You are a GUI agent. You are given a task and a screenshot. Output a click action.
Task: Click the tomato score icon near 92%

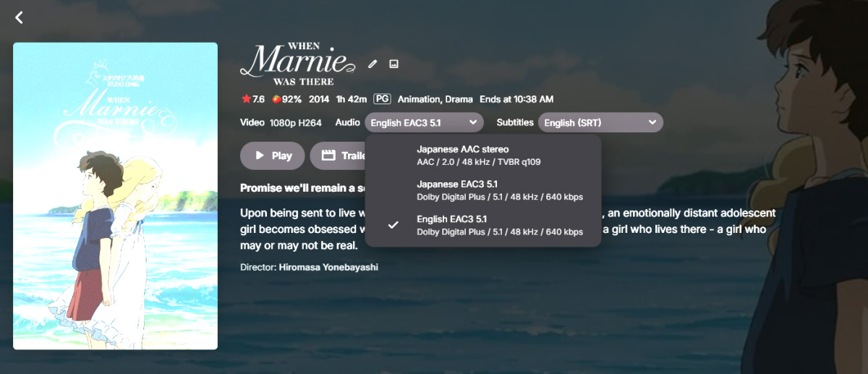point(276,99)
